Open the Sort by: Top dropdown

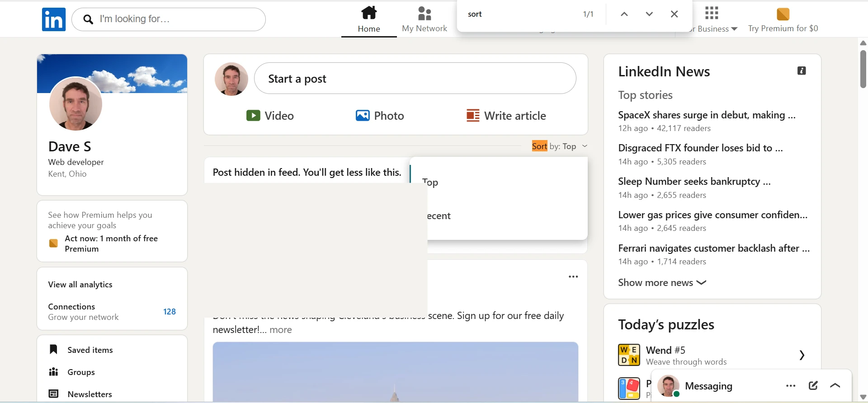coord(560,146)
